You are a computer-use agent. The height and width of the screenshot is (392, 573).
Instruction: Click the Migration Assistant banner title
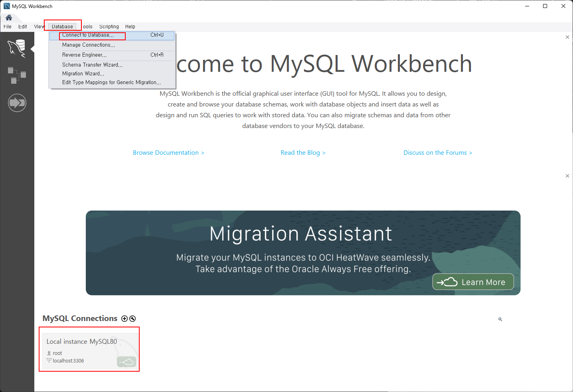point(301,234)
